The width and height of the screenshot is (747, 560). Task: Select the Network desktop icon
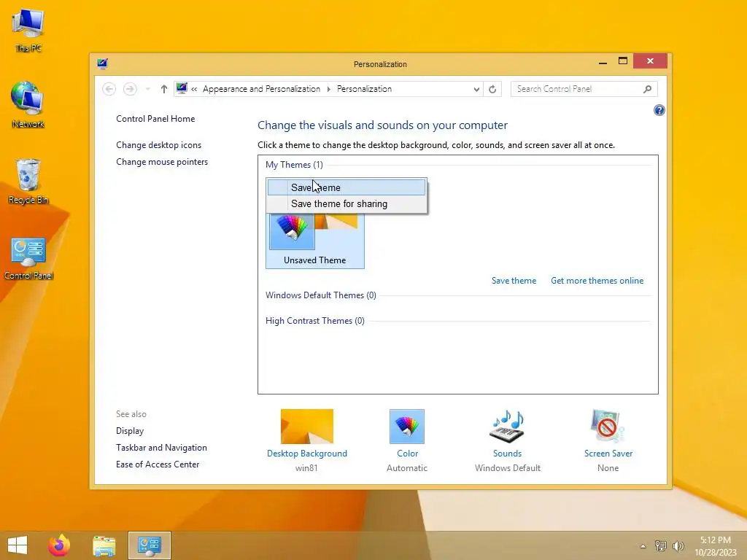[28, 105]
